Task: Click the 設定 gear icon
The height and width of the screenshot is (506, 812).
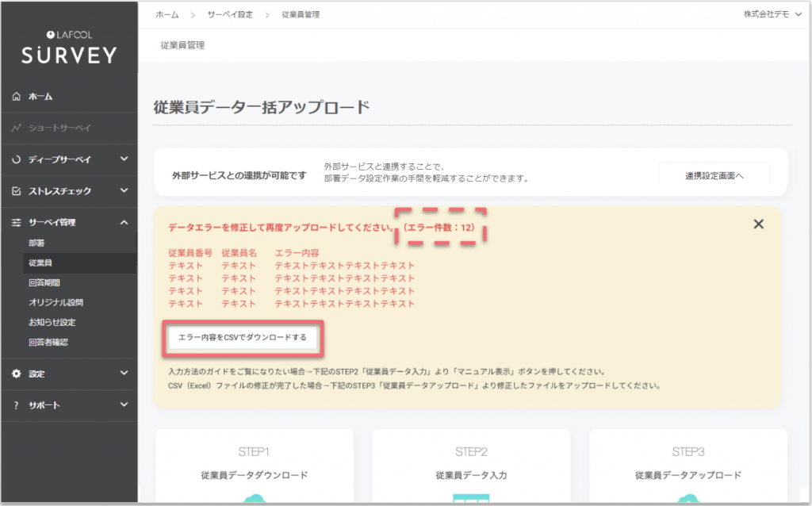Action: [x=17, y=374]
